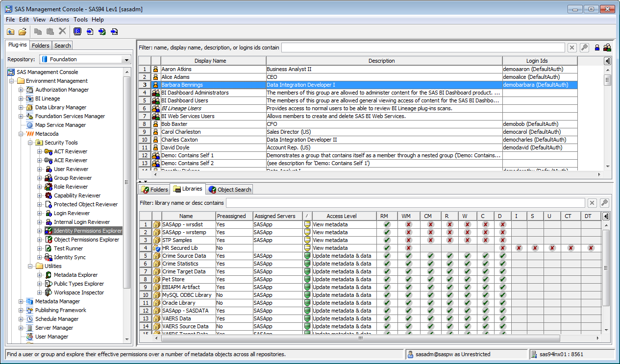Sort by the Preassigned column header
This screenshot has height=364, width=620.
[234, 216]
